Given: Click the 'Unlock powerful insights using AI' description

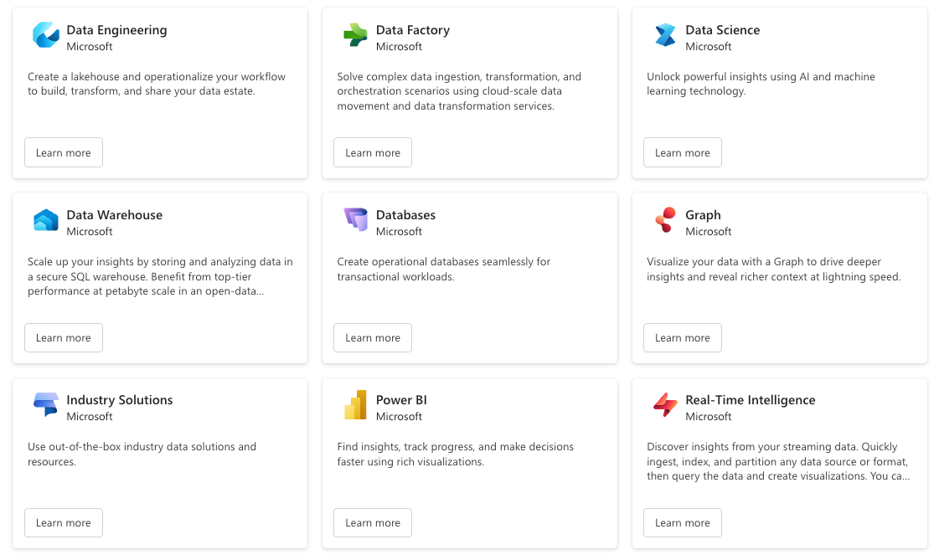Looking at the screenshot, I should click(x=761, y=84).
